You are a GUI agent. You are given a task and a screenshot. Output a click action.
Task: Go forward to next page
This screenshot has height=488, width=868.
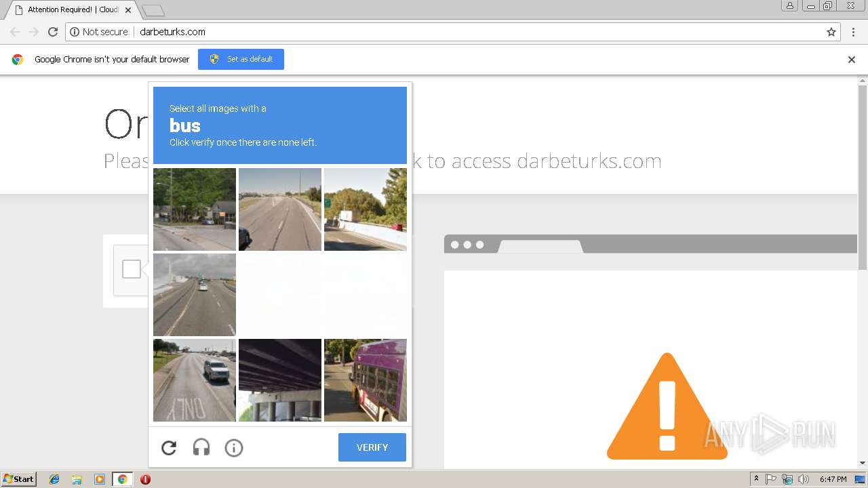34,32
